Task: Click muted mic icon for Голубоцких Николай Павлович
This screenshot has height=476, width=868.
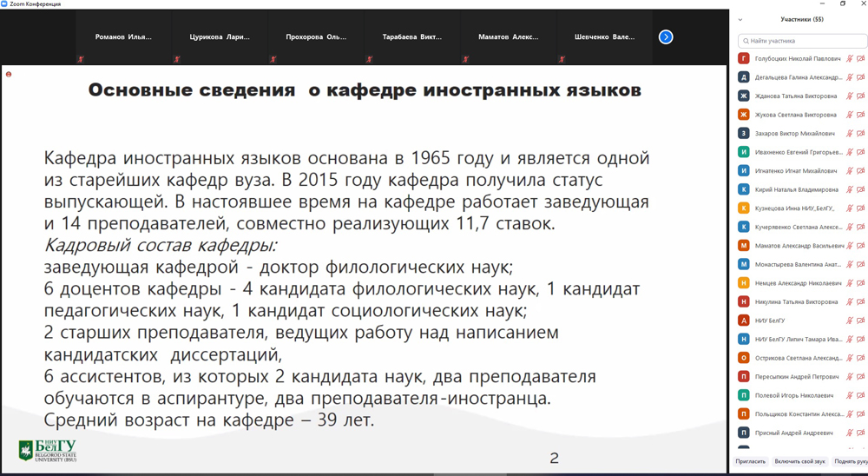Action: (850, 59)
